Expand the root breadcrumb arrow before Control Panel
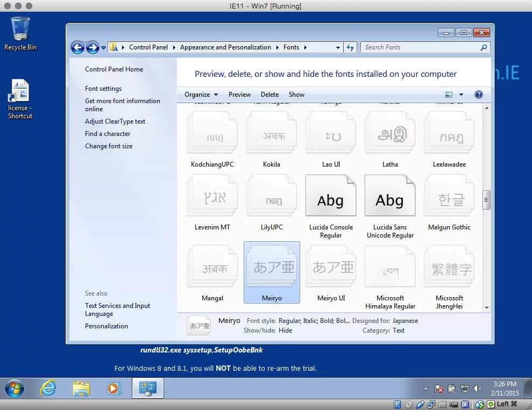Viewport: 532px width, 410px height. click(x=123, y=47)
